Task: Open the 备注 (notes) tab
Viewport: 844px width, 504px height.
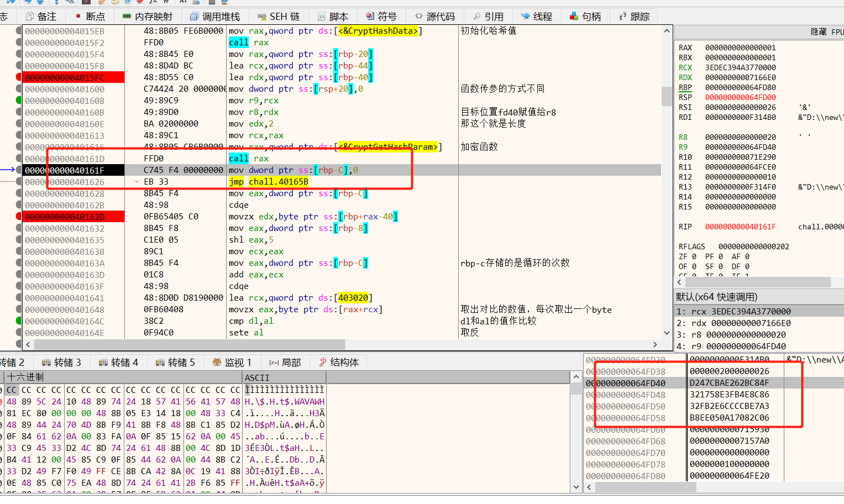Action: (41, 17)
